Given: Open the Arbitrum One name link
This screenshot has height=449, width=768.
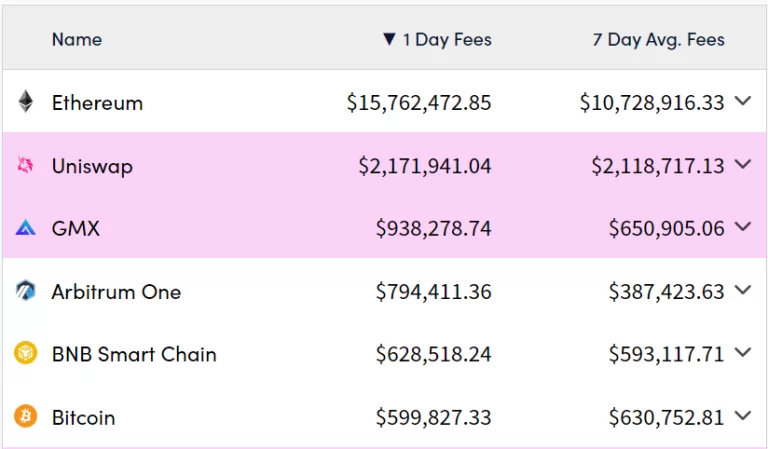Looking at the screenshot, I should coord(116,292).
